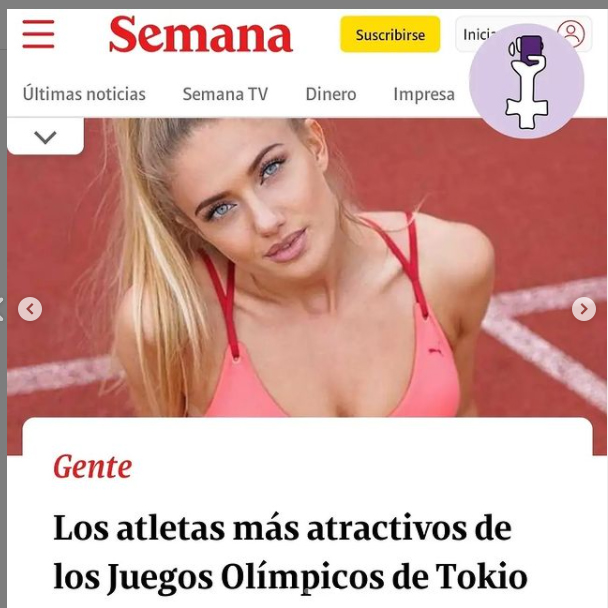Viewport: 608px width, 608px height.
Task: Click the Semana logo
Action: [200, 34]
